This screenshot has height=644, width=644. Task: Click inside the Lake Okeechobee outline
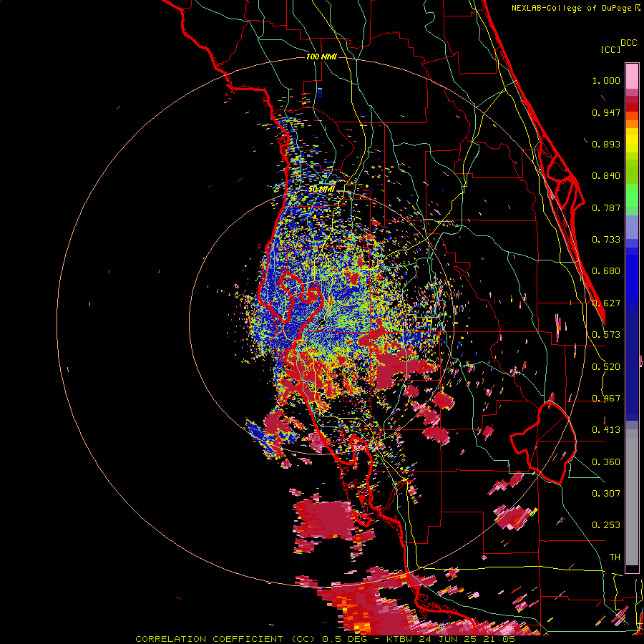pos(546,444)
